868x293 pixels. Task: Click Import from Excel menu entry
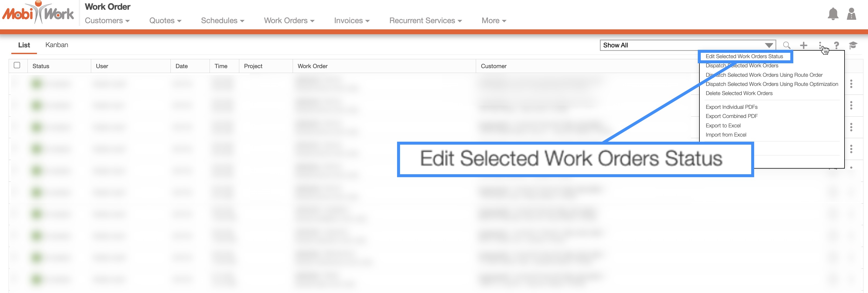[x=726, y=135]
